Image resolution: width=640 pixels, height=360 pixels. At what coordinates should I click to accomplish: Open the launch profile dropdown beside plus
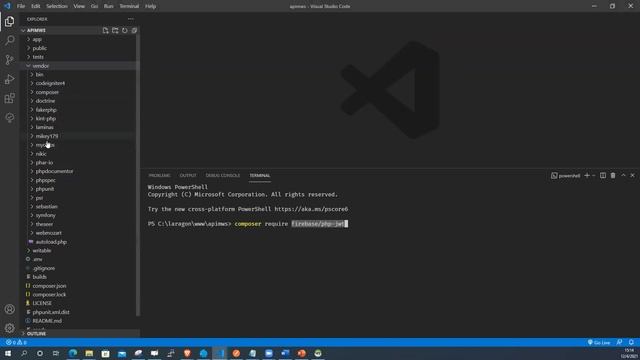pyautogui.click(x=593, y=176)
